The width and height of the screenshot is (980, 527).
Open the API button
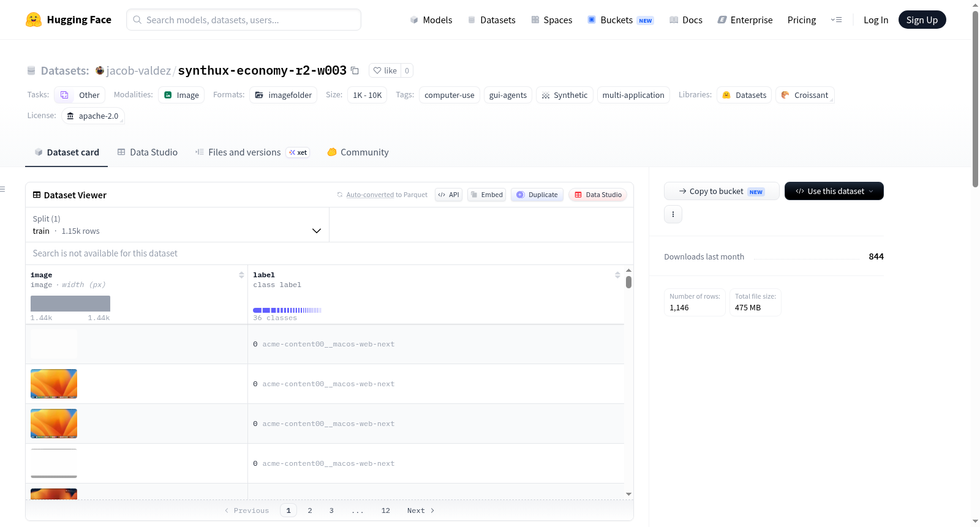448,195
